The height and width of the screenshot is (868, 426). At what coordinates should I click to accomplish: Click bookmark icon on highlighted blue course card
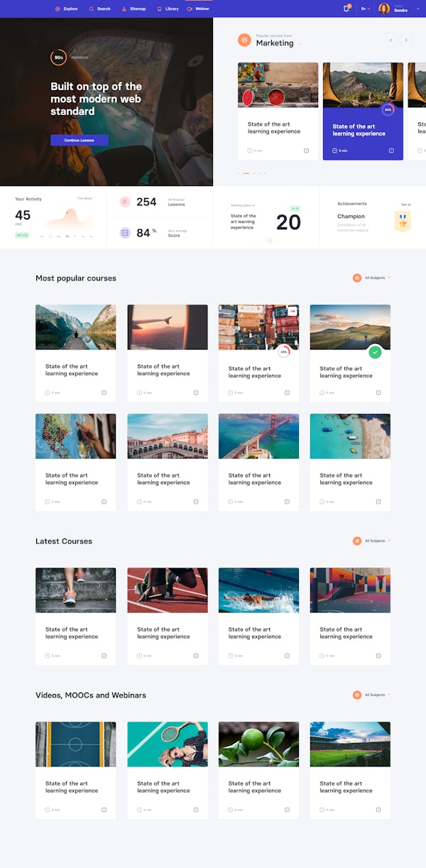(391, 151)
